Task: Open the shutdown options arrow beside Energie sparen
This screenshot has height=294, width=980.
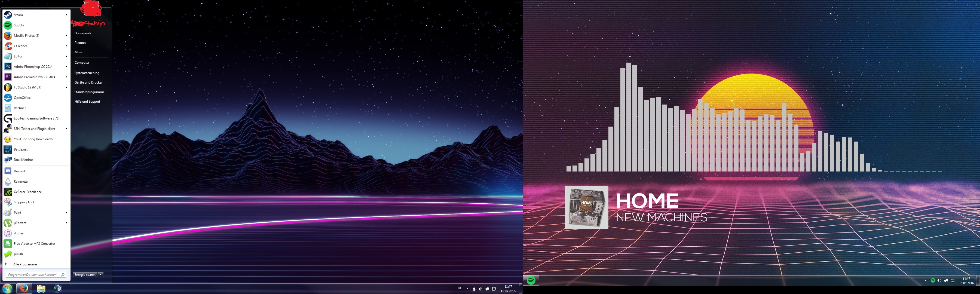Action: pos(100,275)
